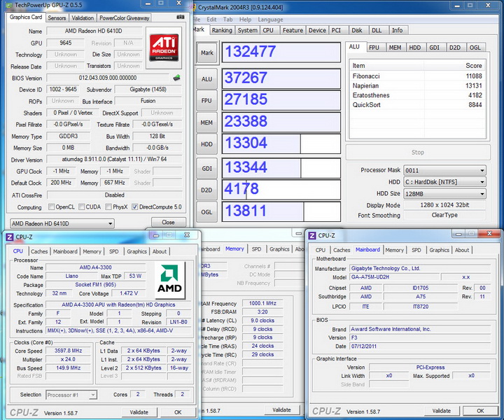Screen dimensions: 504x420
Task: Click the GDI benchmark button
Action: click(206, 169)
